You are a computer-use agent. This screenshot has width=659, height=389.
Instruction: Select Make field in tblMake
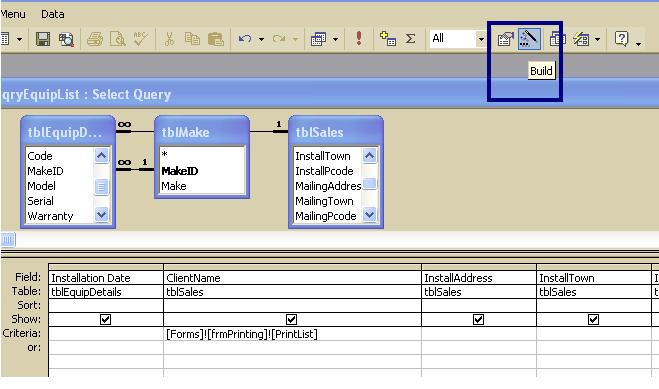tap(174, 186)
